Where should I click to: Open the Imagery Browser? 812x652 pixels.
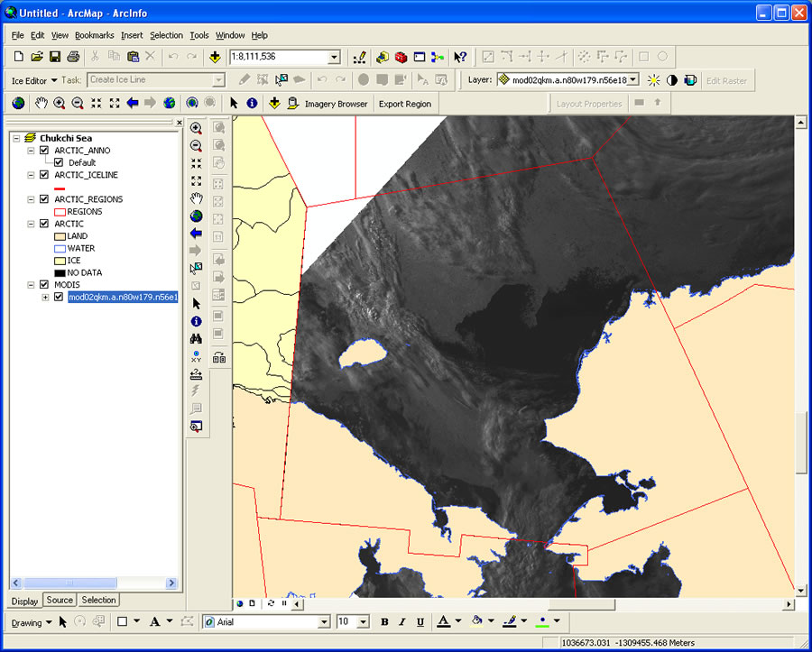[337, 103]
